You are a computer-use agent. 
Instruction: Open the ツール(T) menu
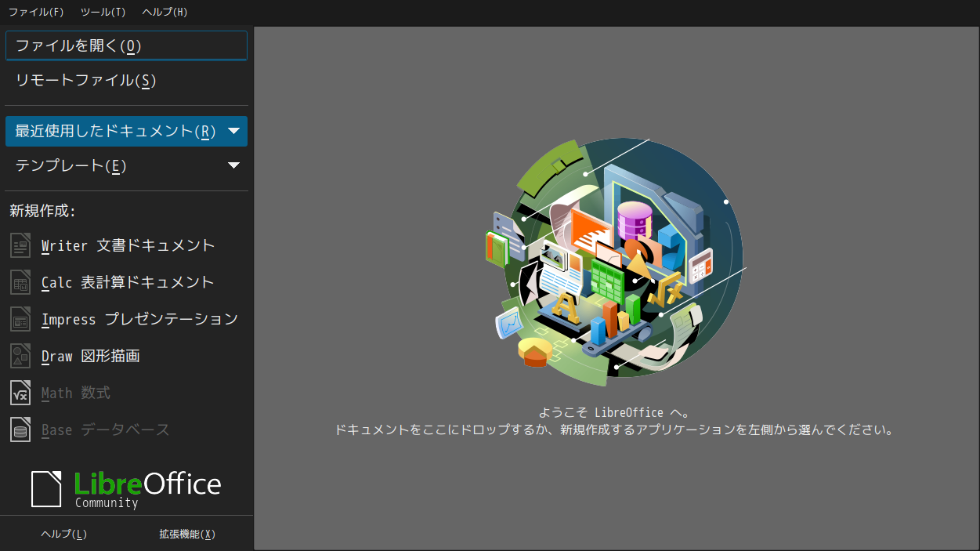[x=103, y=12]
